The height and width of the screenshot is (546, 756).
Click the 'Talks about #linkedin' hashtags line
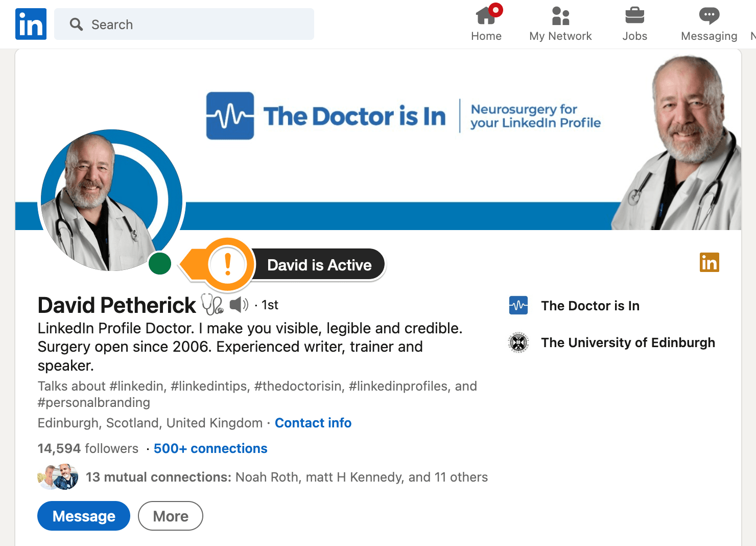[257, 394]
